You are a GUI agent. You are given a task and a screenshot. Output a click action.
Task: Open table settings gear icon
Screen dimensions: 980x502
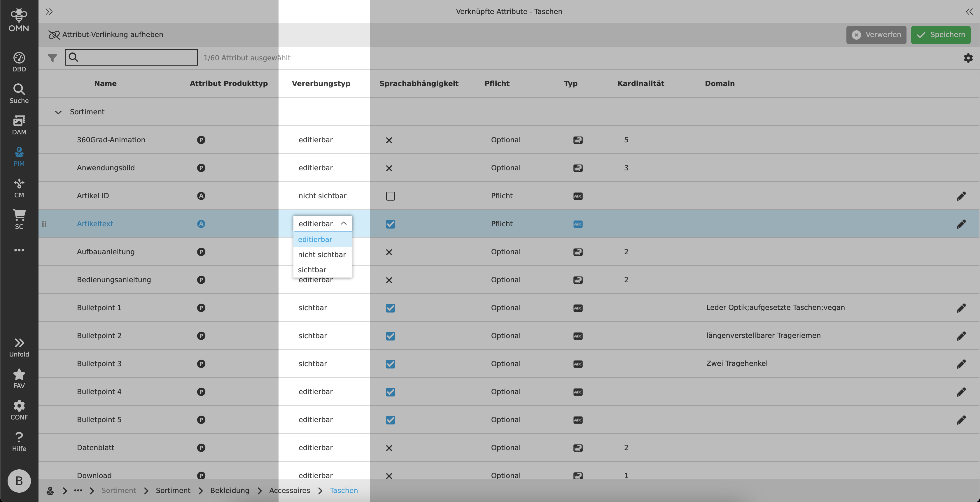968,58
